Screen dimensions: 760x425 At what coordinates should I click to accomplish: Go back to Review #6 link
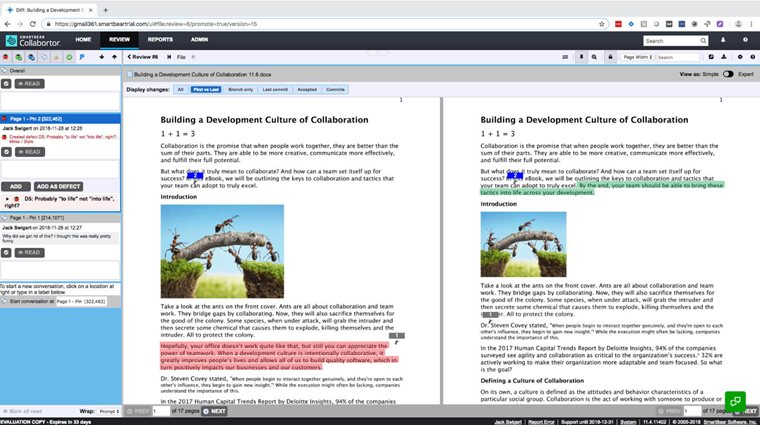point(142,57)
